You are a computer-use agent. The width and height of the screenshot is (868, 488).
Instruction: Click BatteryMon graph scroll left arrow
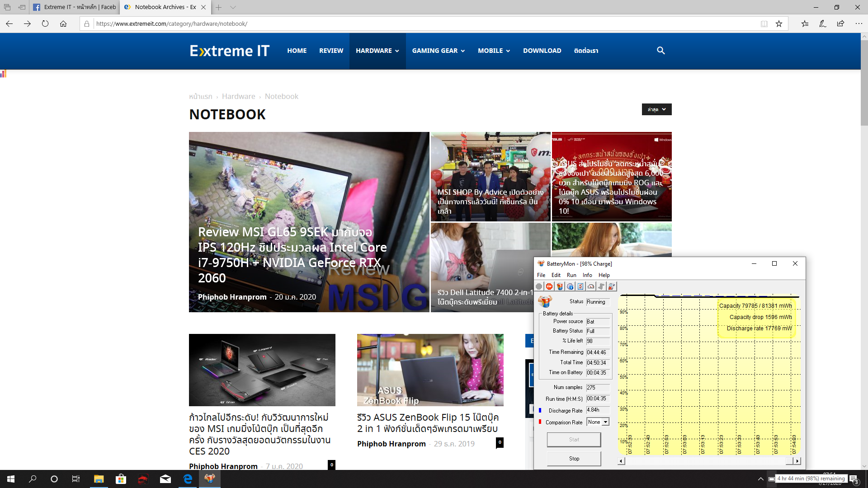[622, 461]
